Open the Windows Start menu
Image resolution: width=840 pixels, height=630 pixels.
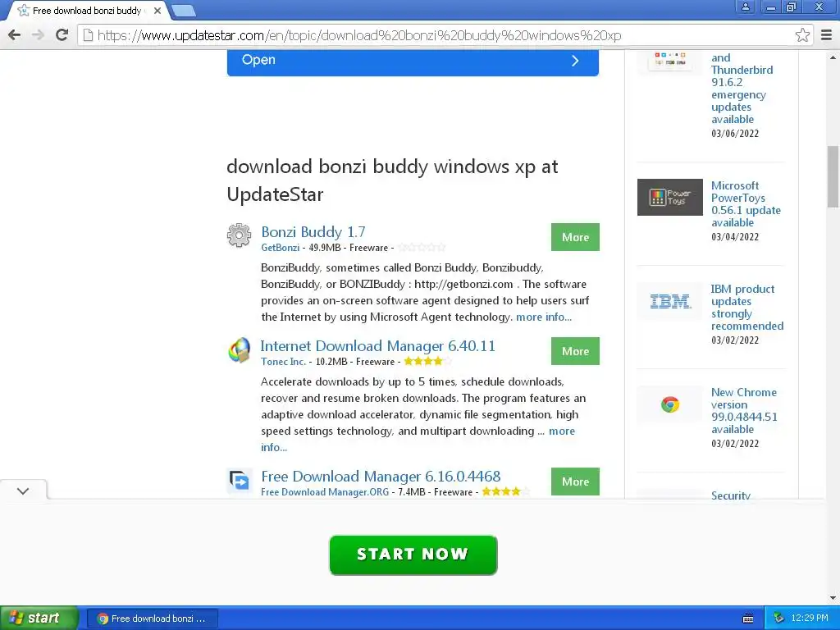point(39,619)
